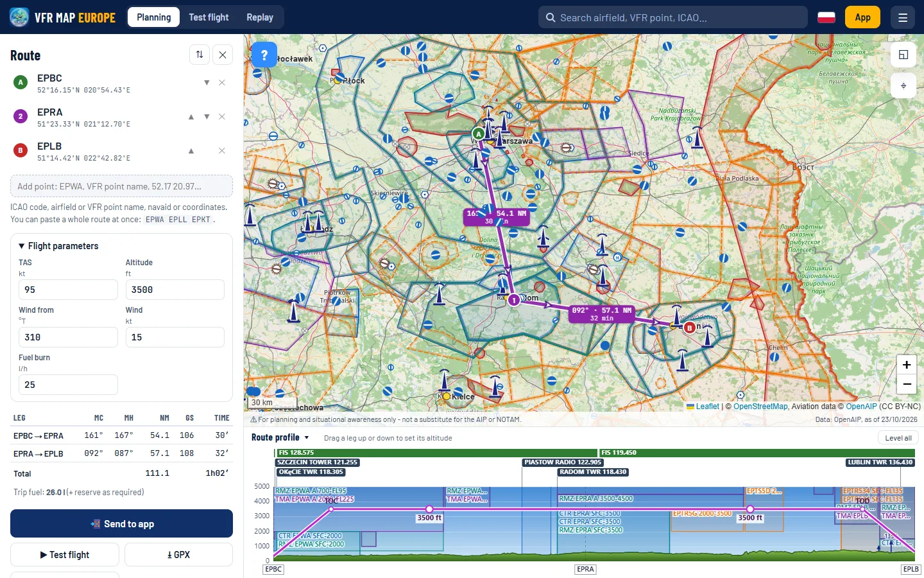924x578 pixels.
Task: Edit the Fuel burn field
Action: click(x=68, y=385)
